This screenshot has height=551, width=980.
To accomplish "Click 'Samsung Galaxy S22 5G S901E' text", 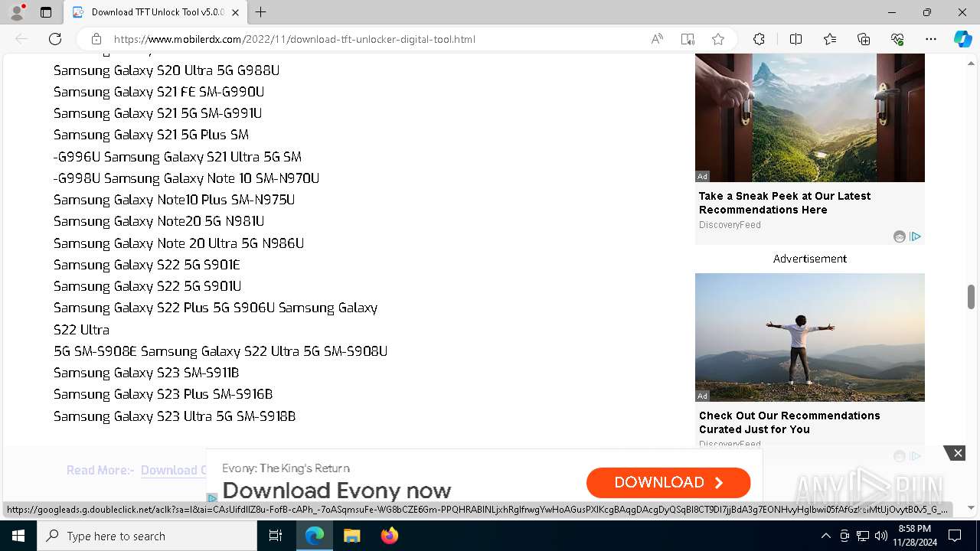I will click(x=147, y=265).
